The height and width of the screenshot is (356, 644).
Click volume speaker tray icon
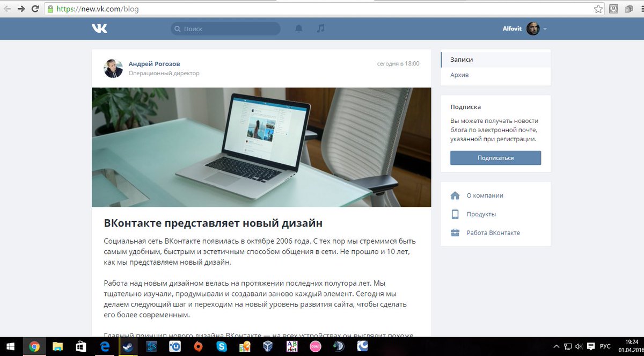pos(579,346)
